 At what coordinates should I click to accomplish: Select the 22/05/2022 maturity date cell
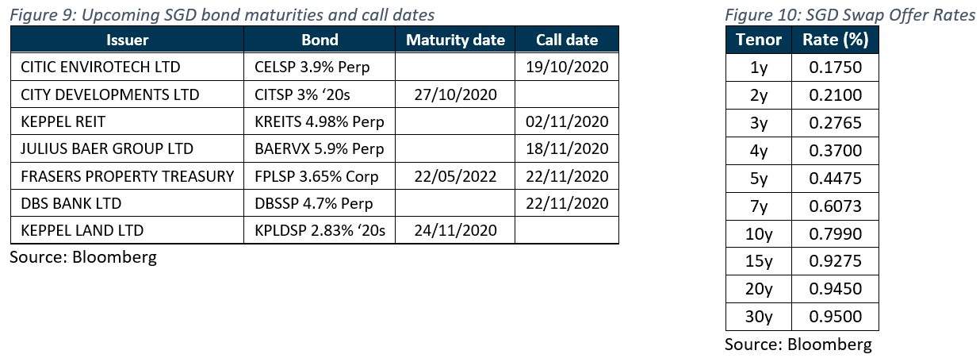tap(455, 176)
